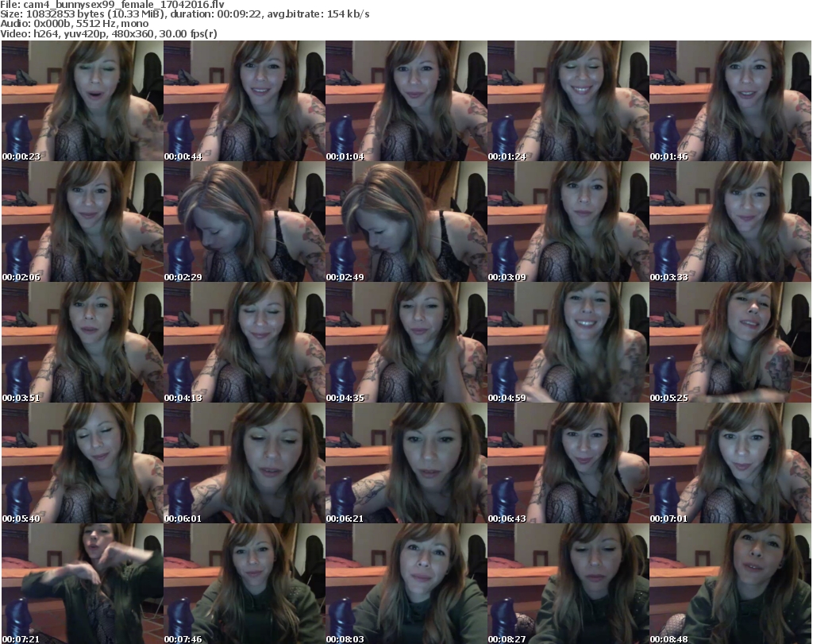Click the frame stamped 00:04:13
The image size is (813, 644).
coord(245,342)
